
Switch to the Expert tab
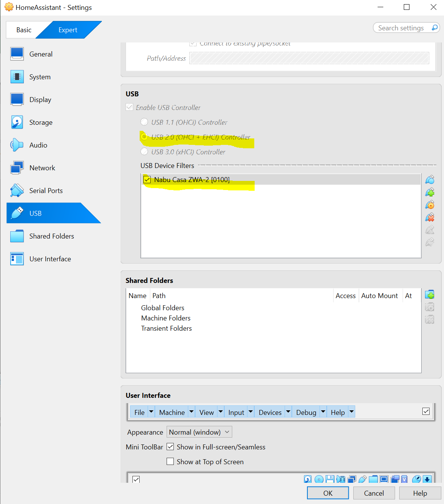(x=68, y=30)
